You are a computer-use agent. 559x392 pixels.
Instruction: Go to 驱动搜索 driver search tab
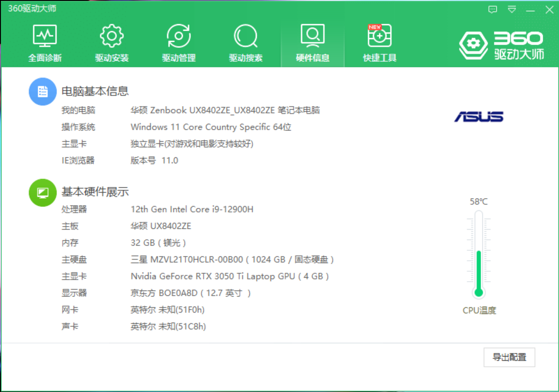pyautogui.click(x=246, y=43)
